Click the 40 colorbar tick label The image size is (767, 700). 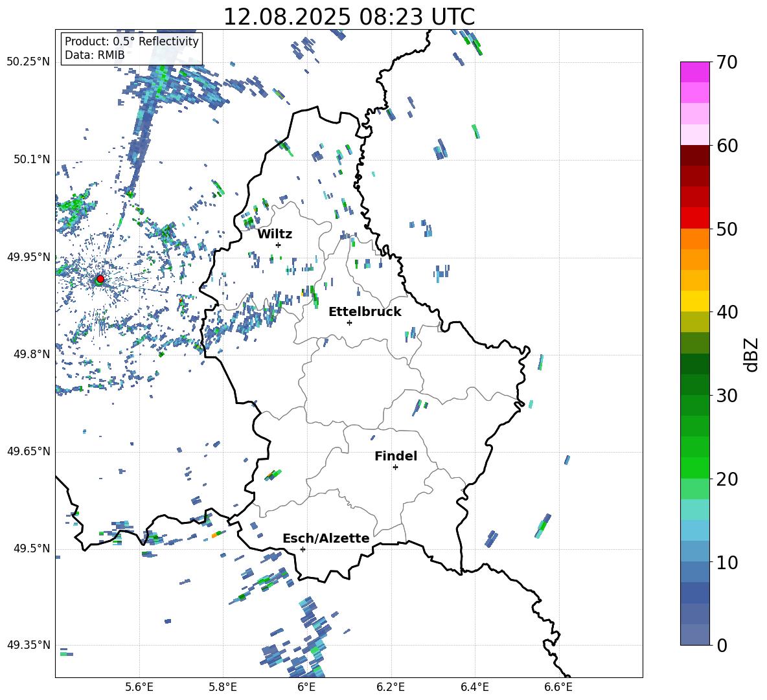[727, 312]
